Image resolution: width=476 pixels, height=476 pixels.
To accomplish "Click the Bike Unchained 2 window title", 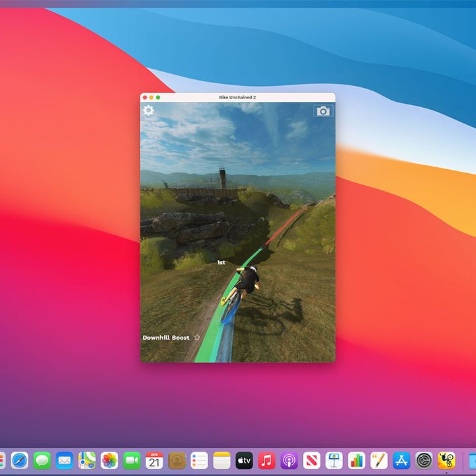I will point(237,97).
